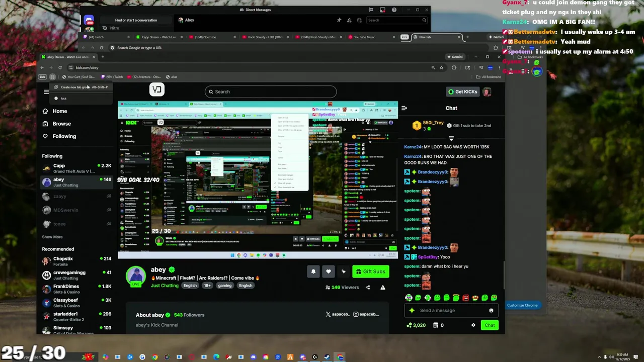
Task: Focus the Kick Search field
Action: tap(271, 92)
